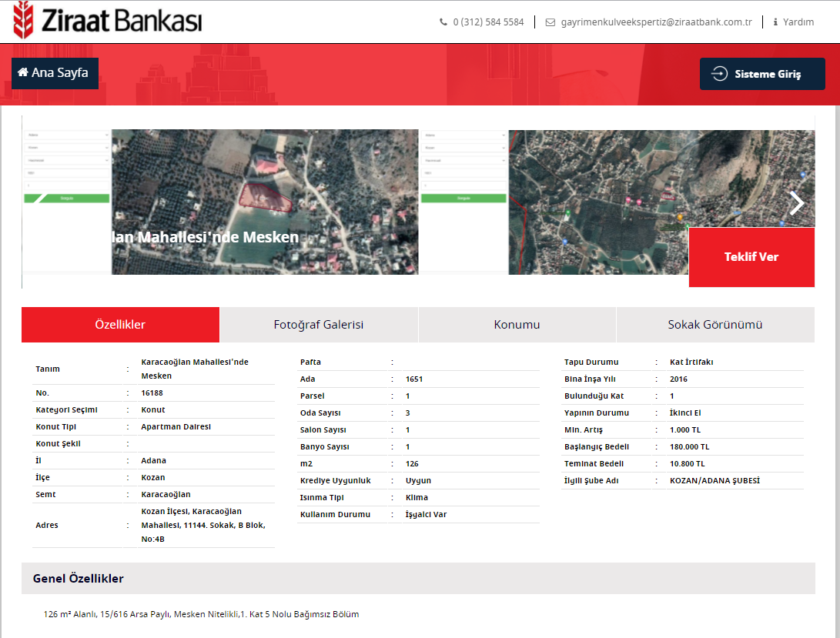Viewport: 840px width, 638px height.
Task: Click the phone icon in header
Action: (x=443, y=22)
